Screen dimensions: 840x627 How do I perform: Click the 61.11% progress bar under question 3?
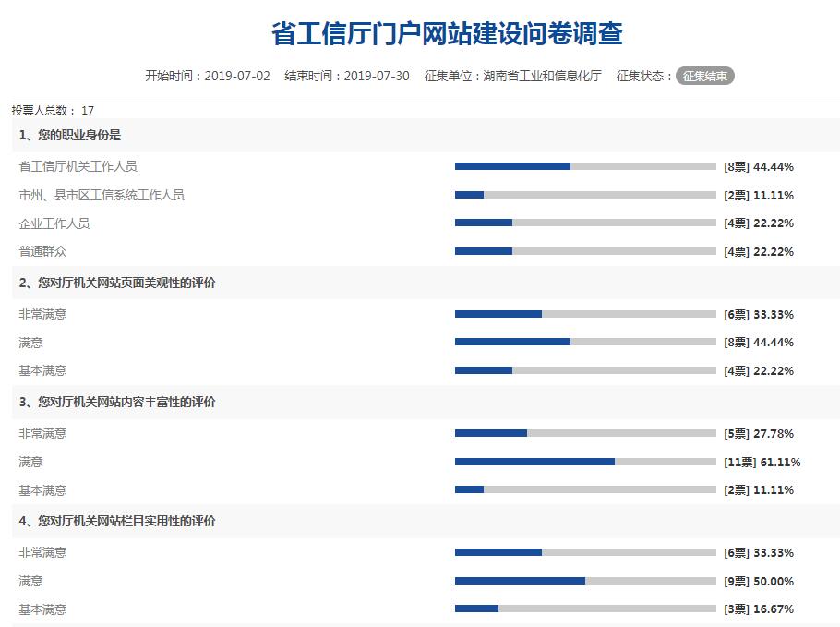[x=585, y=462]
